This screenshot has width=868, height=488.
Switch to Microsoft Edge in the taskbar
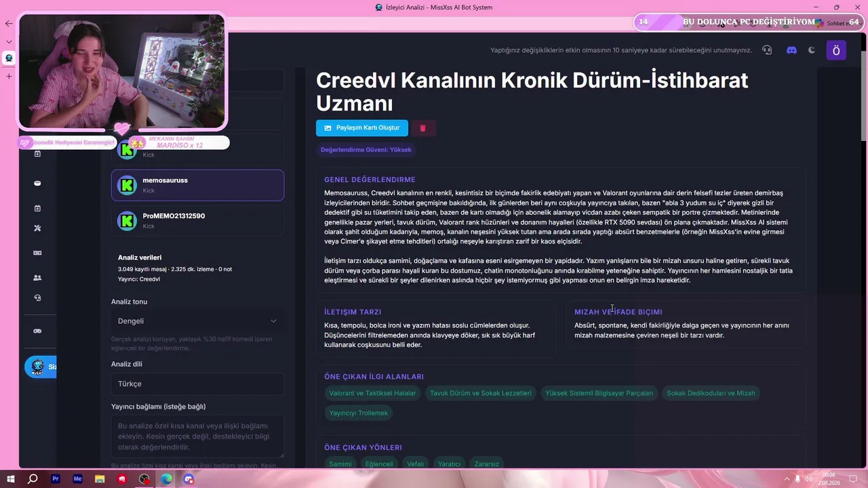pos(166,479)
